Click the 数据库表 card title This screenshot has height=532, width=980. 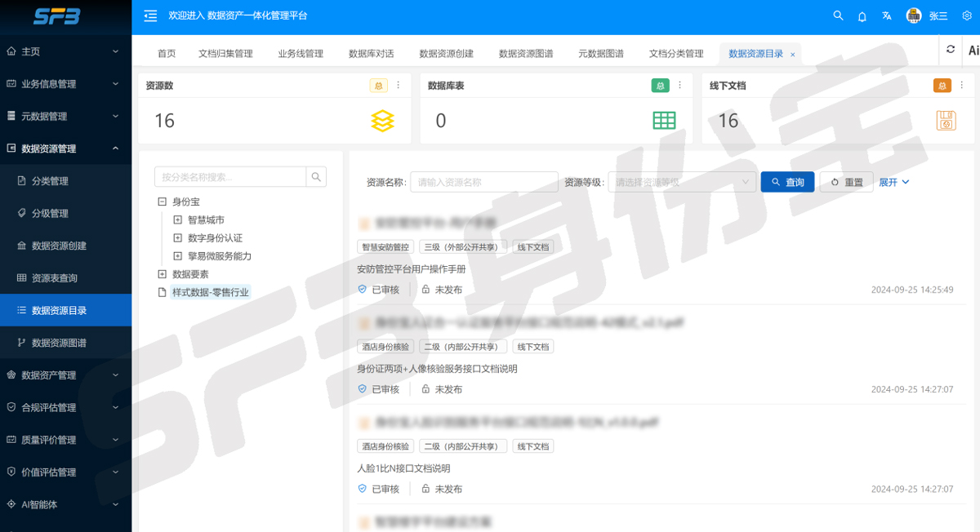coord(446,86)
